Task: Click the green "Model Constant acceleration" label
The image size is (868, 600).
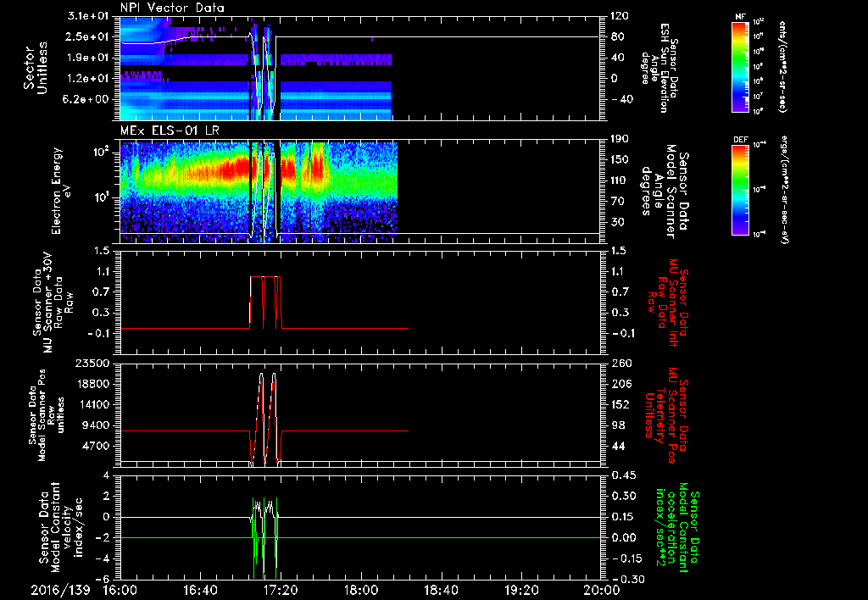Action: click(677, 527)
